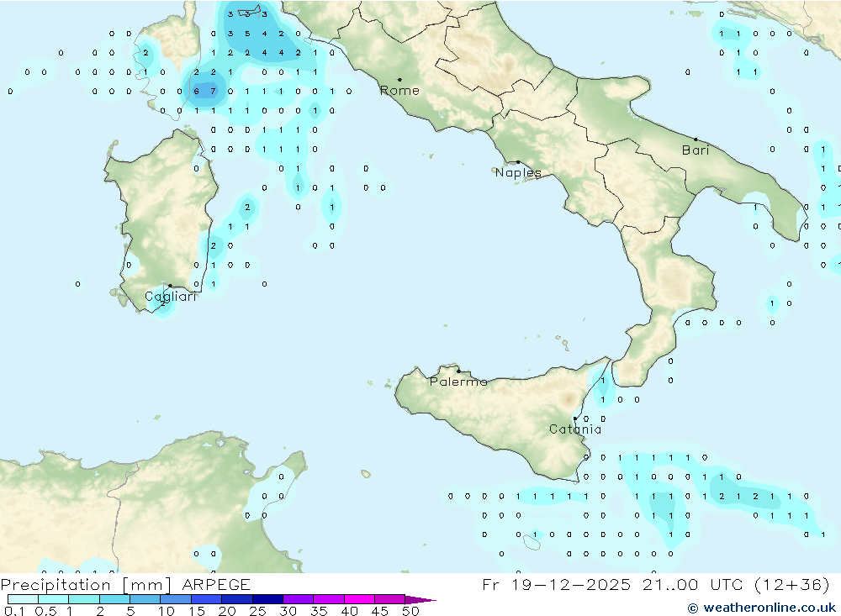The height and width of the screenshot is (616, 841).
Task: Select the 10–15 mm legend swatch
Action: click(176, 599)
